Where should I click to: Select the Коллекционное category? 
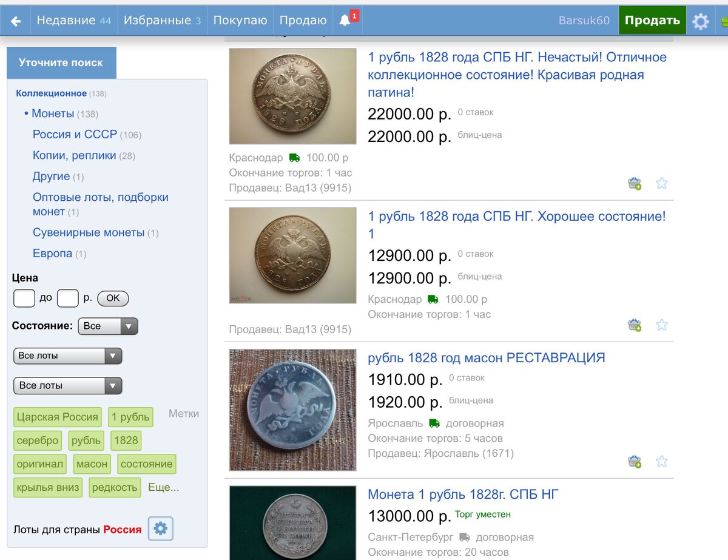(x=52, y=93)
